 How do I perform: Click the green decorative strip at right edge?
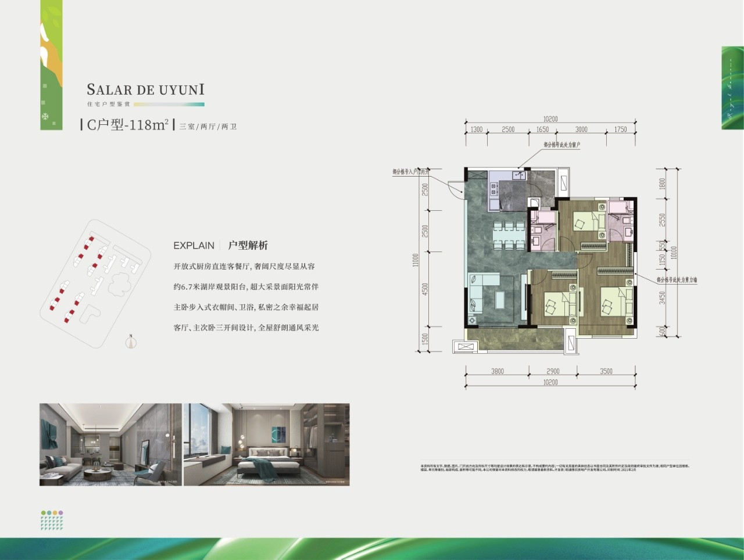point(732,88)
